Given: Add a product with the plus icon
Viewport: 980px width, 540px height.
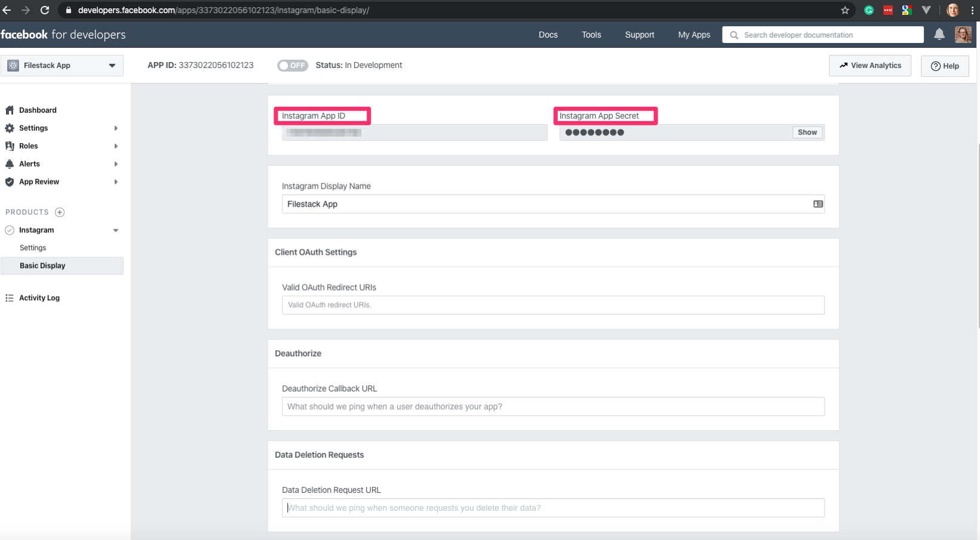Looking at the screenshot, I should click(60, 212).
